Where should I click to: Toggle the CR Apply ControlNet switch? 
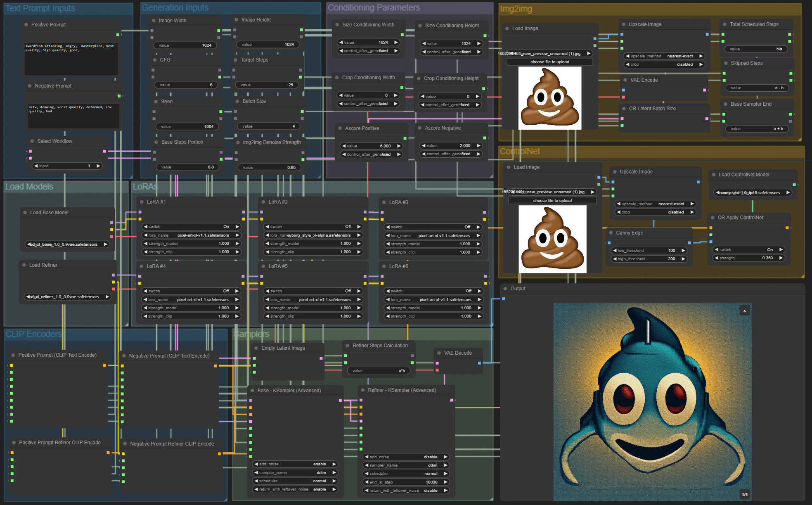pos(748,250)
